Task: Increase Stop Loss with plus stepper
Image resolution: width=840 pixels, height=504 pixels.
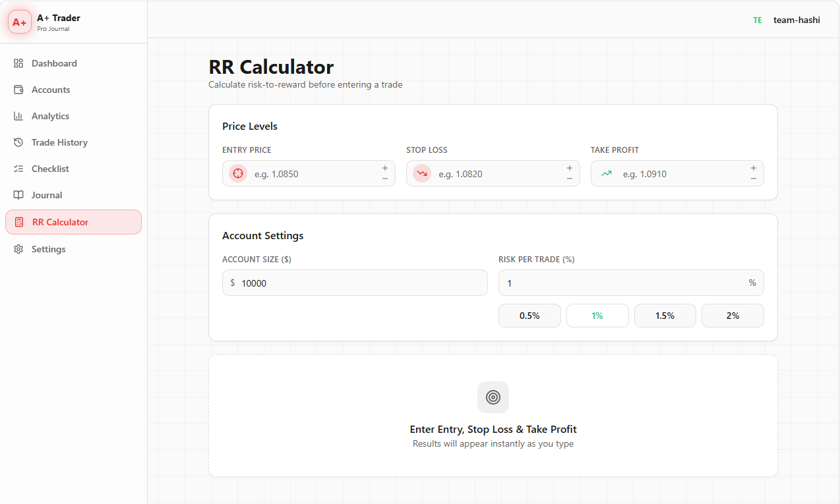Action: [x=570, y=168]
